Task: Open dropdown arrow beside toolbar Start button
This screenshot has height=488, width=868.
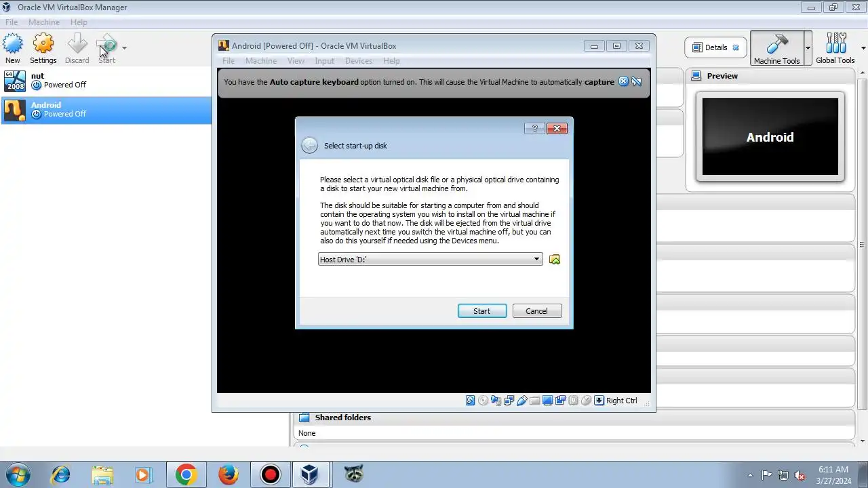Action: [124, 47]
